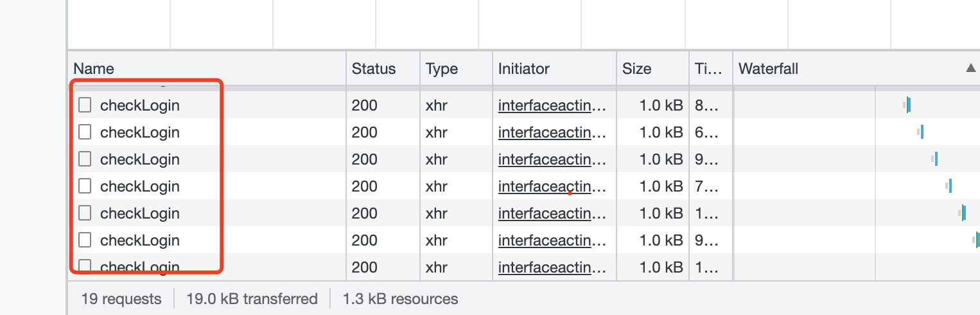Click file icon of third checkLogin row

tap(85, 159)
